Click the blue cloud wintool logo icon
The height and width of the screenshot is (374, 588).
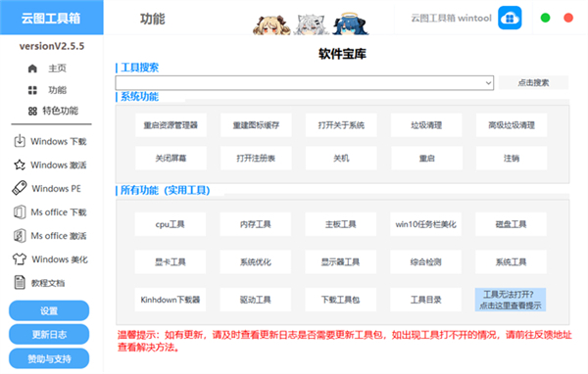pyautogui.click(x=510, y=18)
